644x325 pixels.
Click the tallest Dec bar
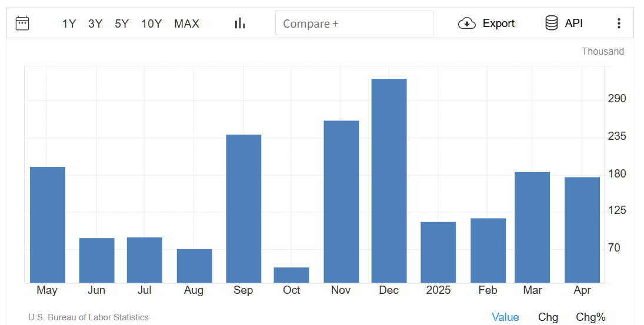pyautogui.click(x=389, y=181)
